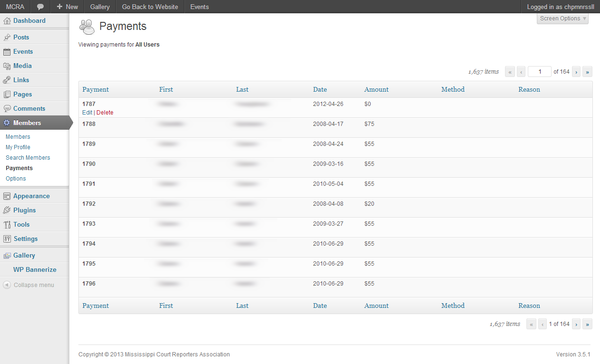Click the Events calendar icon in sidebar
600x364 pixels.
click(7, 52)
